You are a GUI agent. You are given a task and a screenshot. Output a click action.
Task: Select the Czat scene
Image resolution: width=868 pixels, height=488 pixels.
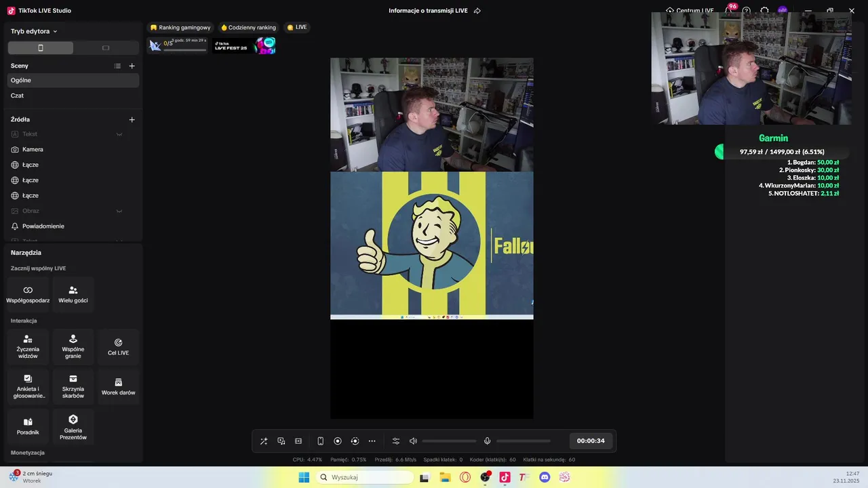(73, 96)
